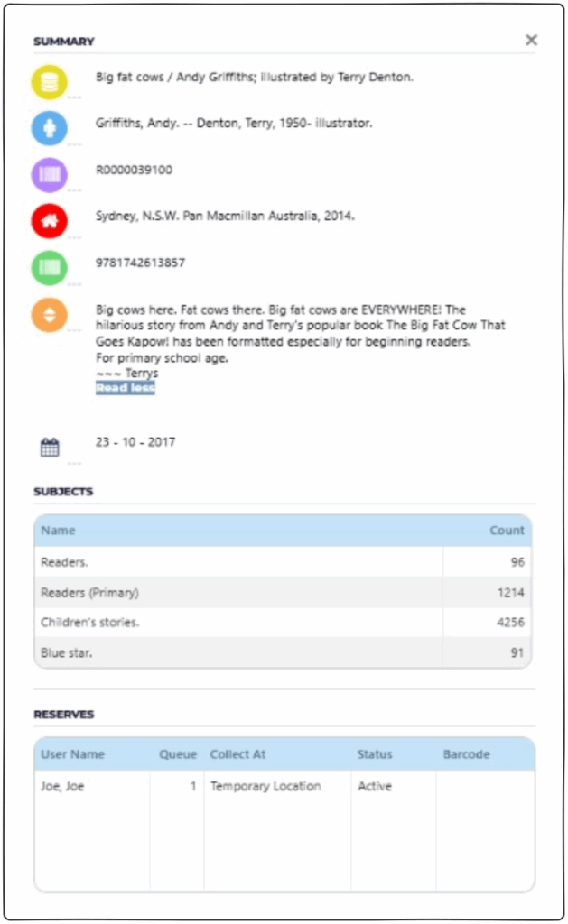Click the orange description expand icon
Image resolution: width=568 pixels, height=924 pixels.
(50, 314)
